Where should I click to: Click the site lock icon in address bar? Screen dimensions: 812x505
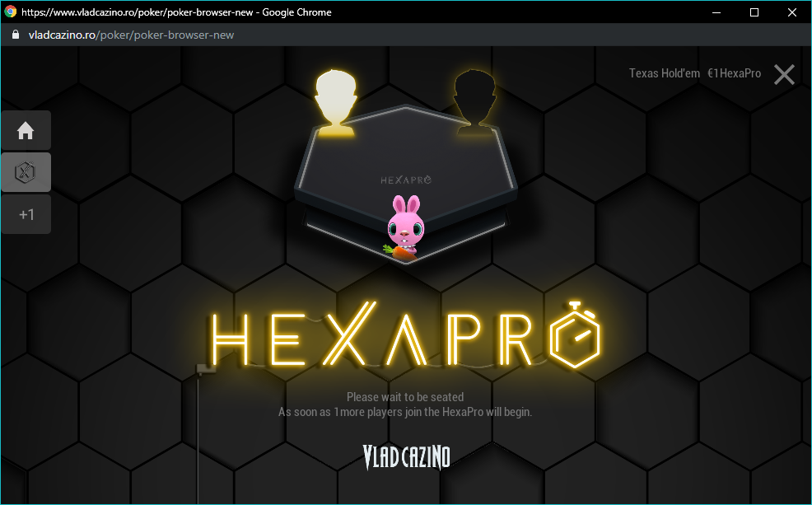(x=16, y=35)
